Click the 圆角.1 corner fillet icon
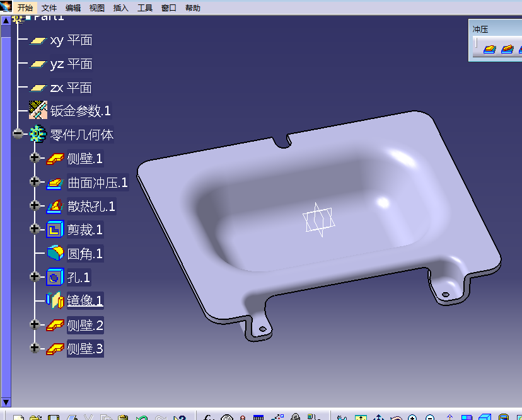 pyautogui.click(x=55, y=254)
